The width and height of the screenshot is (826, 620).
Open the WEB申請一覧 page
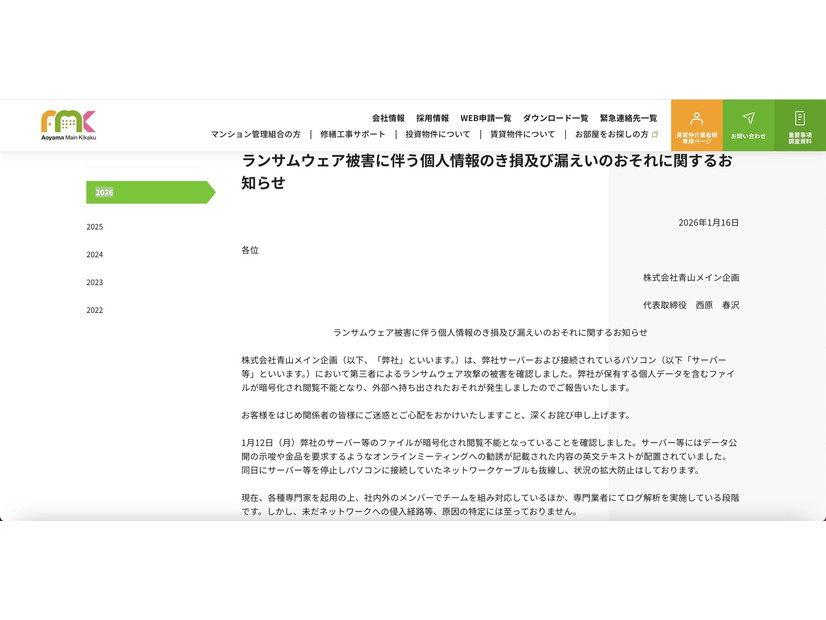point(484,115)
